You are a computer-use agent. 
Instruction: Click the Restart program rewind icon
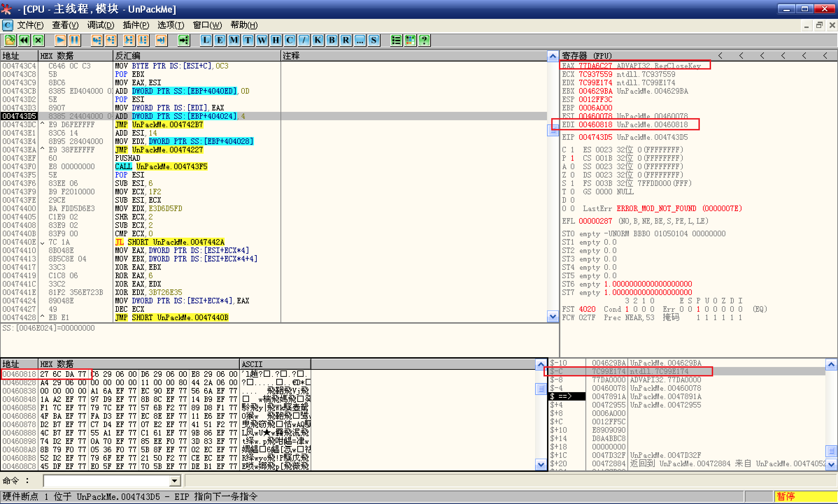(x=24, y=40)
